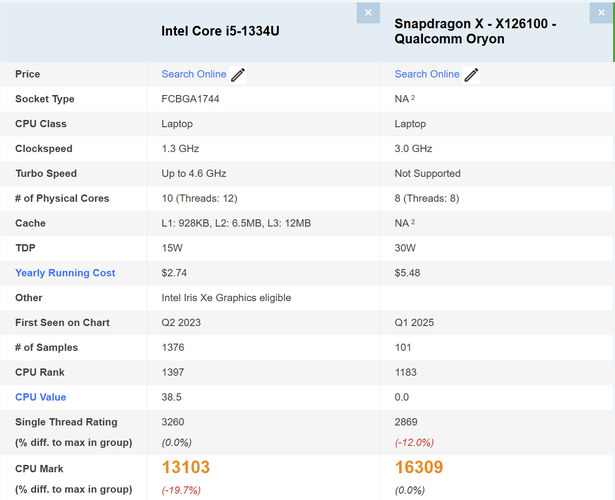Click CPU value 38.5

171,397
